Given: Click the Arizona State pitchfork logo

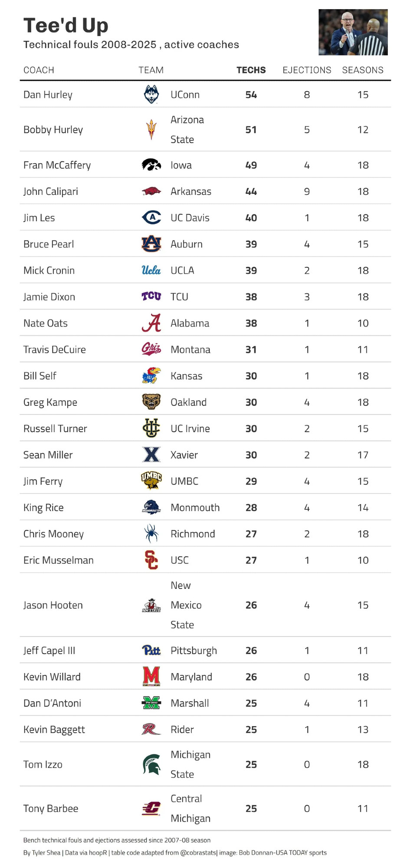Looking at the screenshot, I should (x=151, y=130).
